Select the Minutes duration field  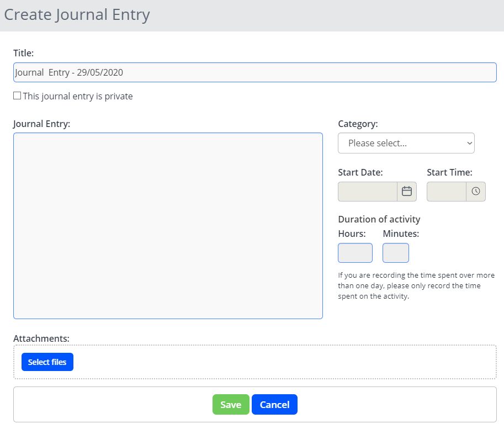395,253
